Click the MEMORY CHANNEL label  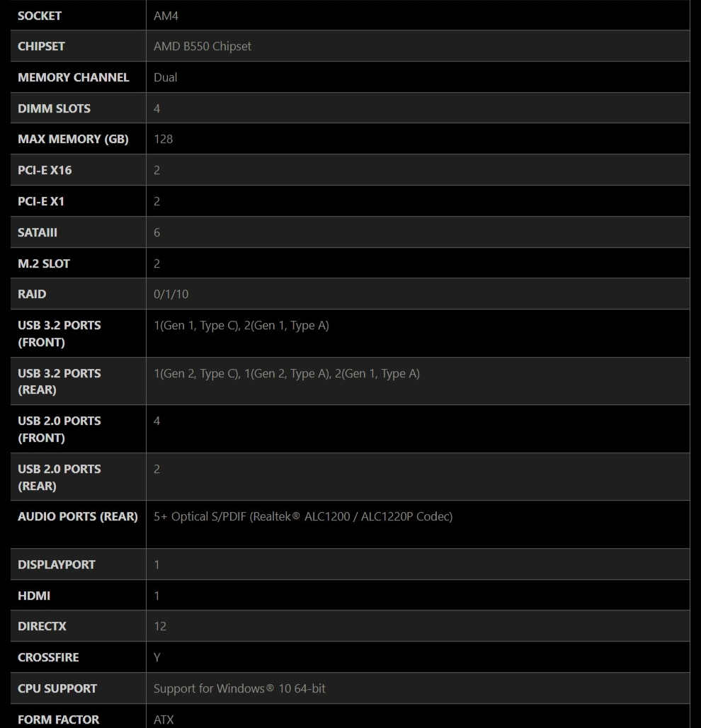[74, 77]
